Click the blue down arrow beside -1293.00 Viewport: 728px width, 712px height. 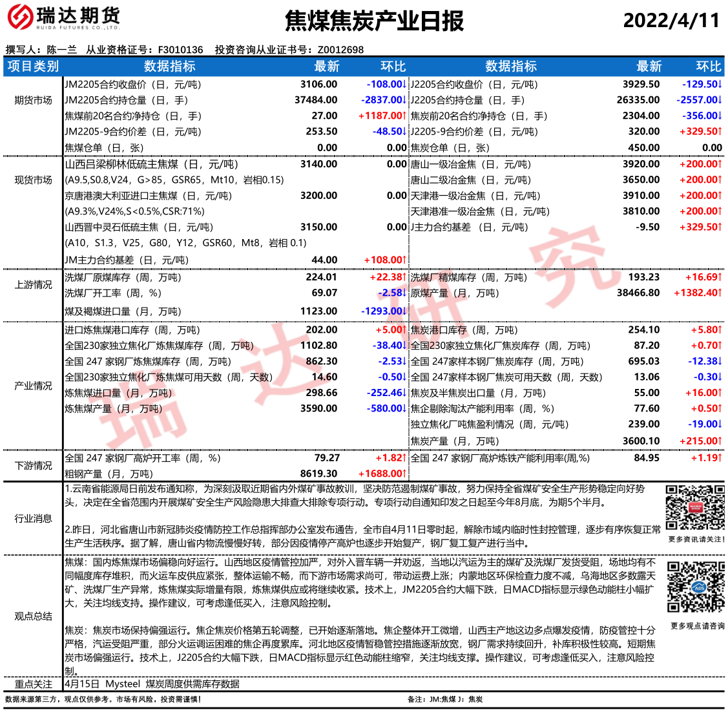[x=404, y=311]
